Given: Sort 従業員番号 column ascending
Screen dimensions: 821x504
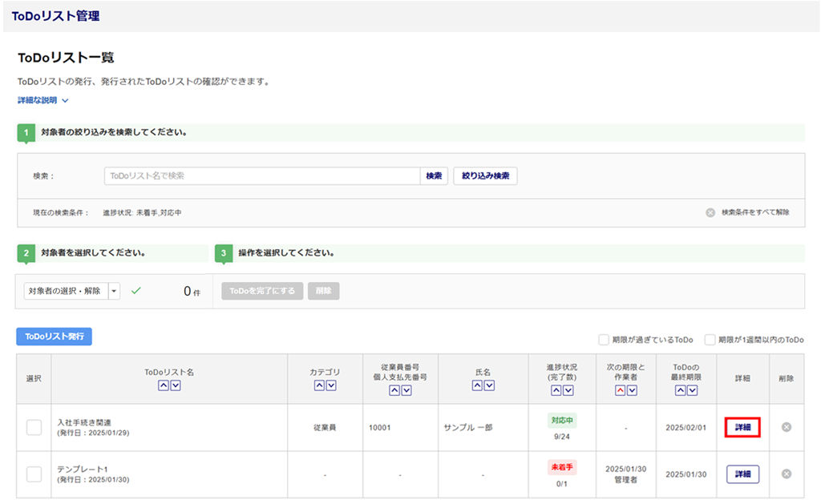Looking at the screenshot, I should [x=394, y=391].
